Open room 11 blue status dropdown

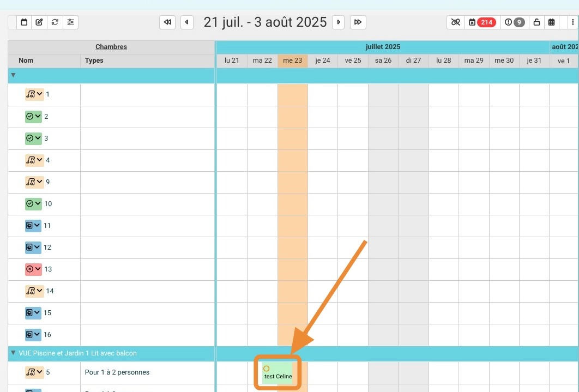[33, 226]
